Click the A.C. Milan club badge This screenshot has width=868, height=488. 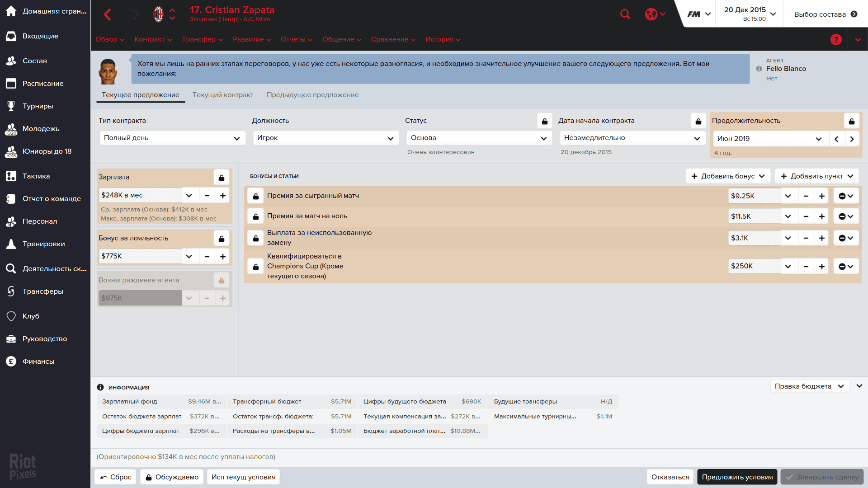(x=159, y=14)
